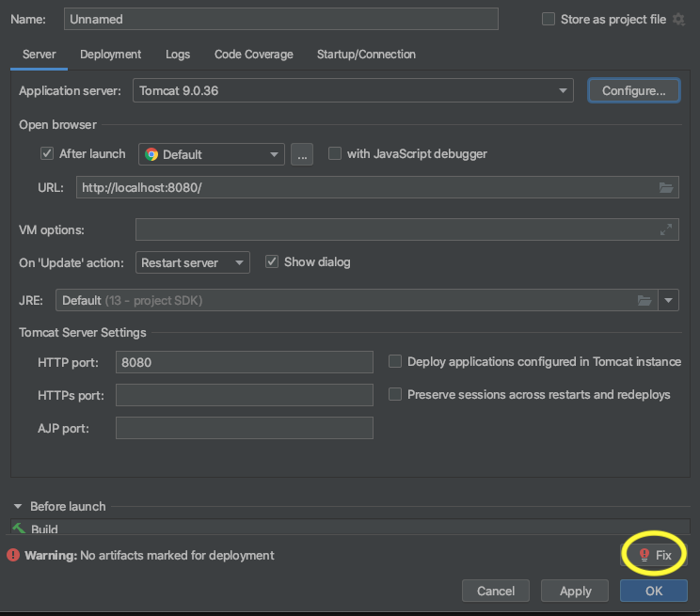700x616 pixels.
Task: Check Deploy applications configured in Tomcat instance
Action: (x=395, y=361)
